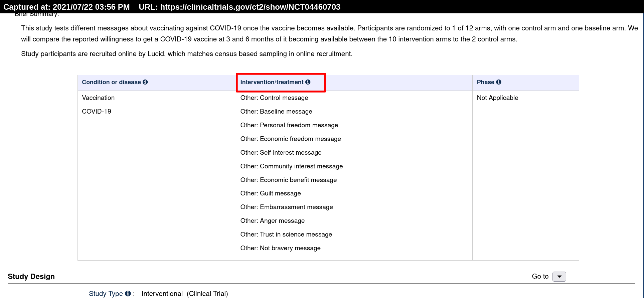This screenshot has height=298, width=644.
Task: Select 'Other: Community interest message' entry
Action: (292, 166)
